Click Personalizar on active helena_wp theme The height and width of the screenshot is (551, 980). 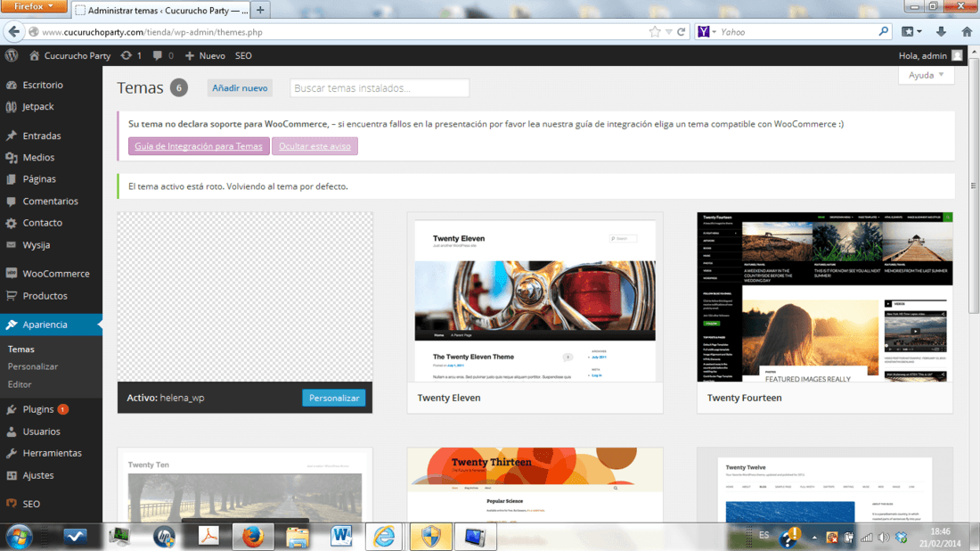coord(334,398)
